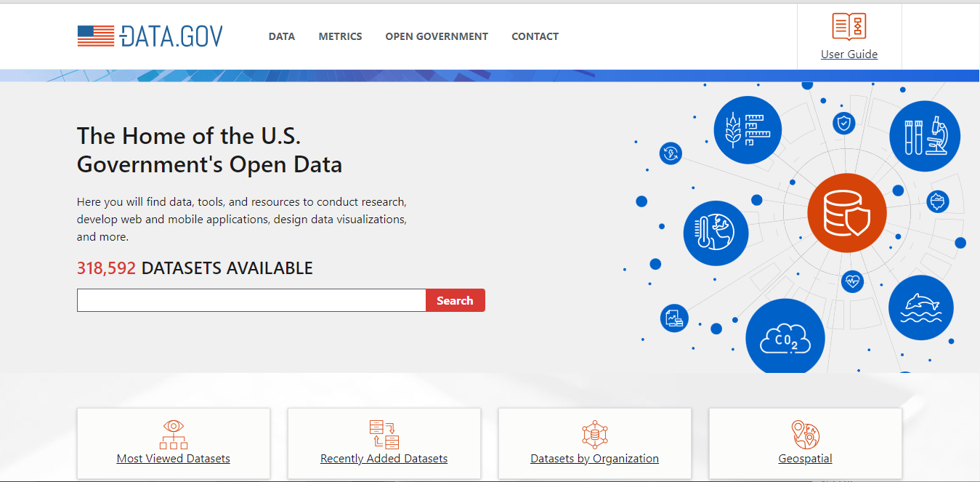Click the Recently Added Datasets list icon
Screen dimensions: 980x482
click(x=384, y=434)
